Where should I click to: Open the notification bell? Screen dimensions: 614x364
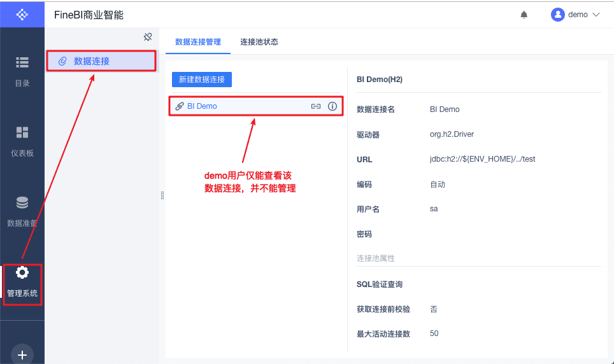click(524, 15)
